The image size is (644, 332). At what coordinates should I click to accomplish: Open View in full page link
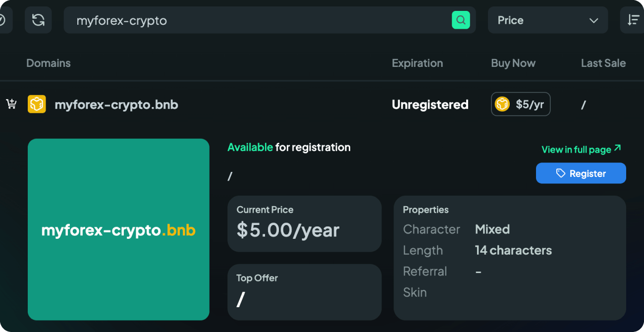[x=581, y=149]
